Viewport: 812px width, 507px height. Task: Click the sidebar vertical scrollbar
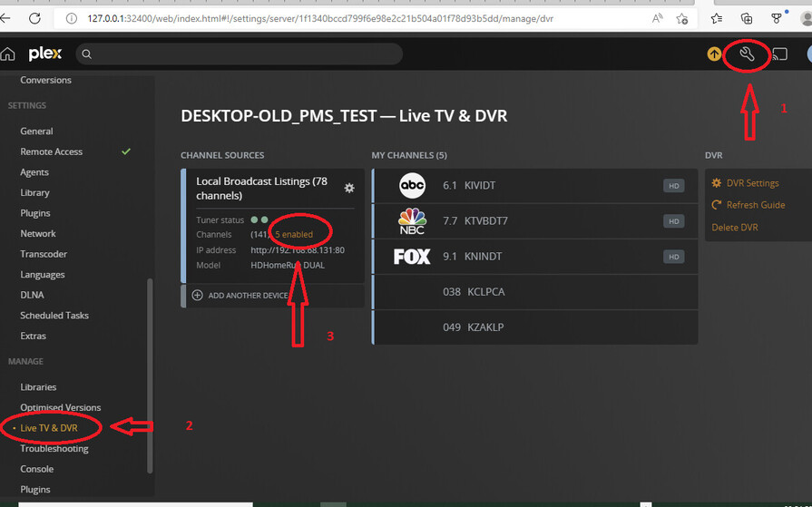tap(151, 375)
